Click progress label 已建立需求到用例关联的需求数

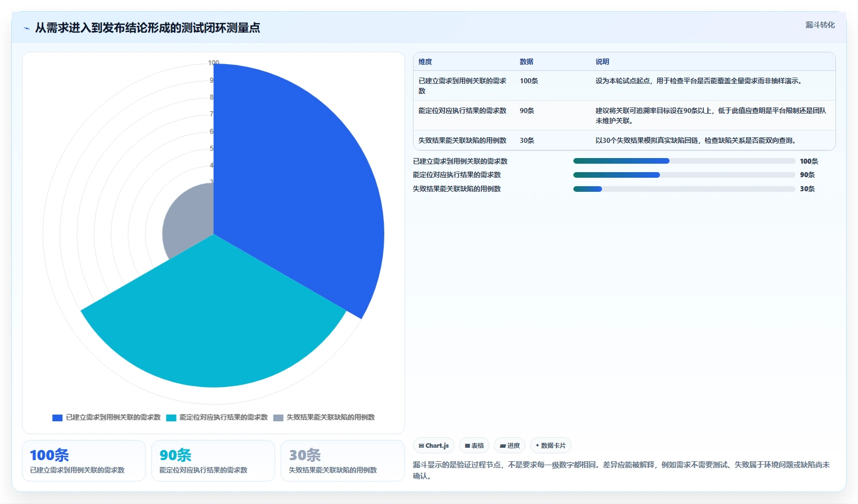click(x=460, y=161)
